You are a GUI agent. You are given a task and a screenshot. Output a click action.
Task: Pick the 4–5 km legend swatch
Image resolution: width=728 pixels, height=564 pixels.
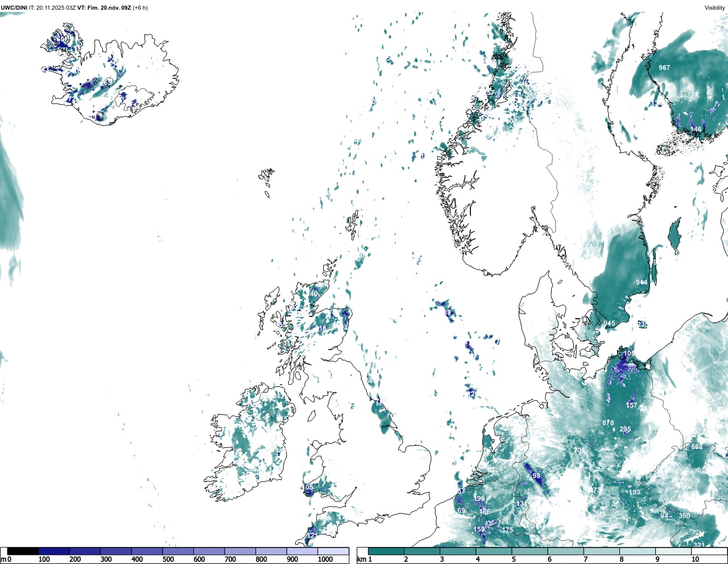pyautogui.click(x=494, y=551)
